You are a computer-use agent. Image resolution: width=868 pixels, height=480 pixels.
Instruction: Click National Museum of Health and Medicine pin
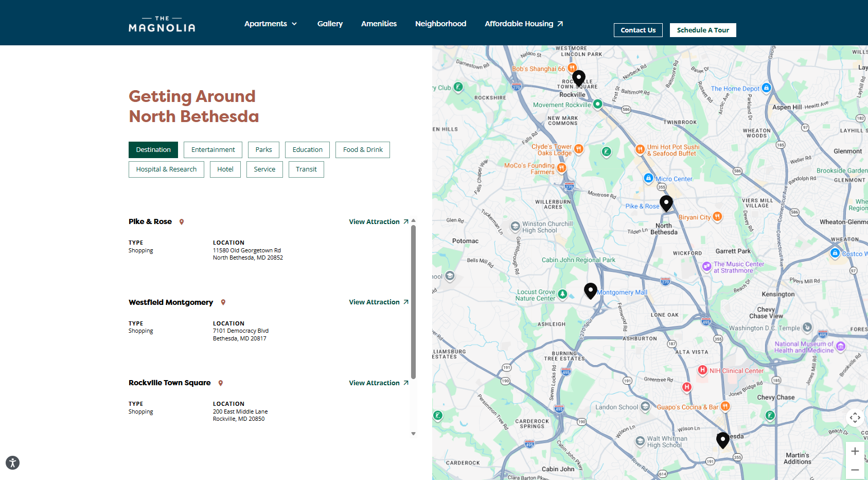pos(841,346)
